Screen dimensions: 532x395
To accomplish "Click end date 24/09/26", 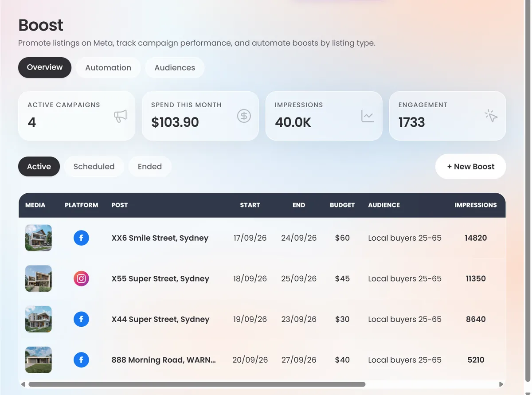I will [x=299, y=238].
